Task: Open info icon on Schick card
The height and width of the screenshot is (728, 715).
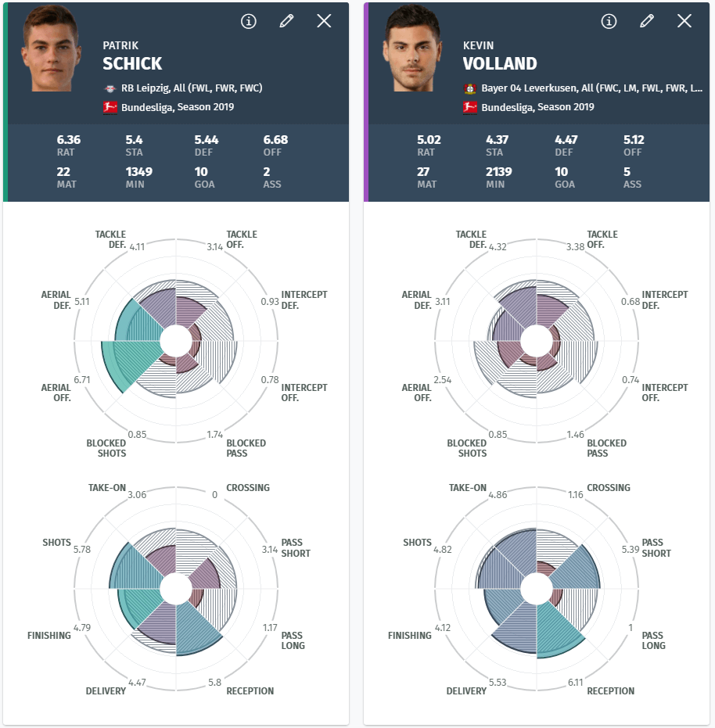Action: coord(249,21)
